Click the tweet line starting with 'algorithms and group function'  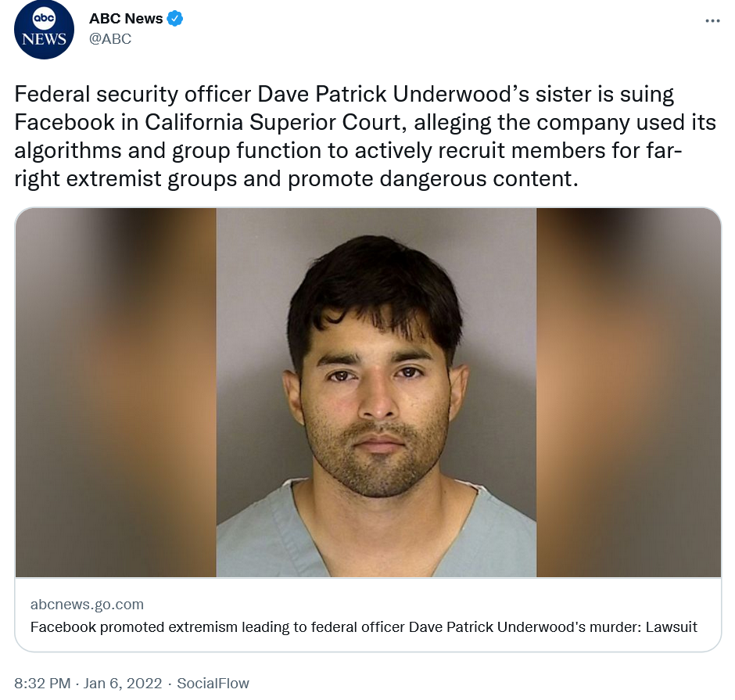click(x=348, y=151)
